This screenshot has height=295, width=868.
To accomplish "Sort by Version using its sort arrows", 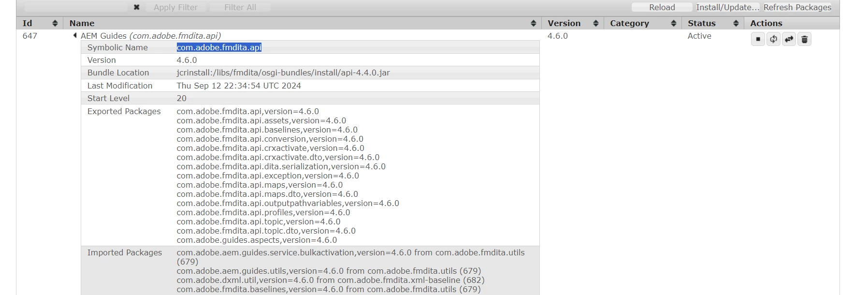I will 596,23.
